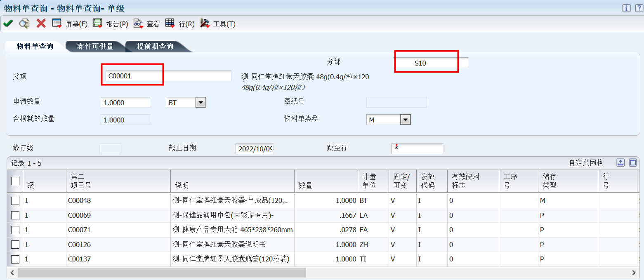The width and height of the screenshot is (644, 280).
Task: Expand the 物料单类型 M dropdown
Action: [406, 120]
